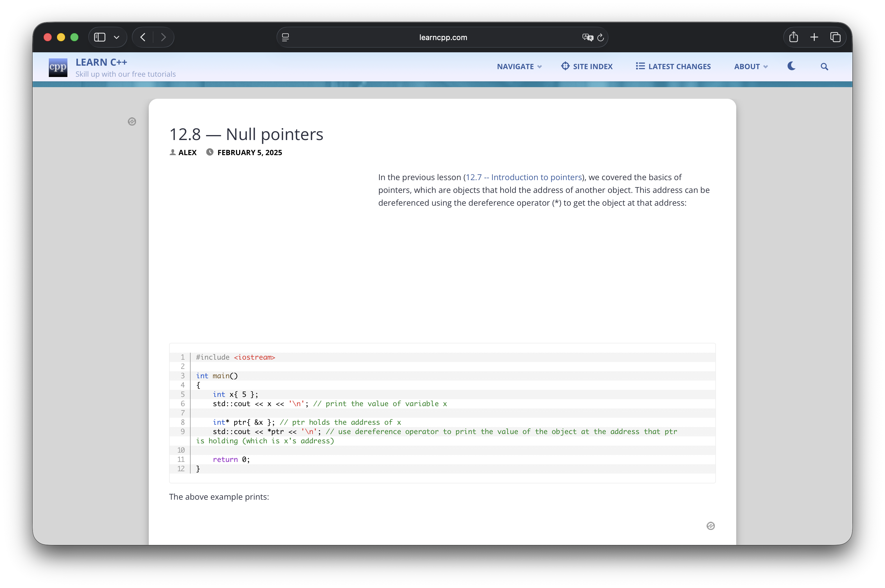Click the LEARN C++ site title

click(101, 62)
